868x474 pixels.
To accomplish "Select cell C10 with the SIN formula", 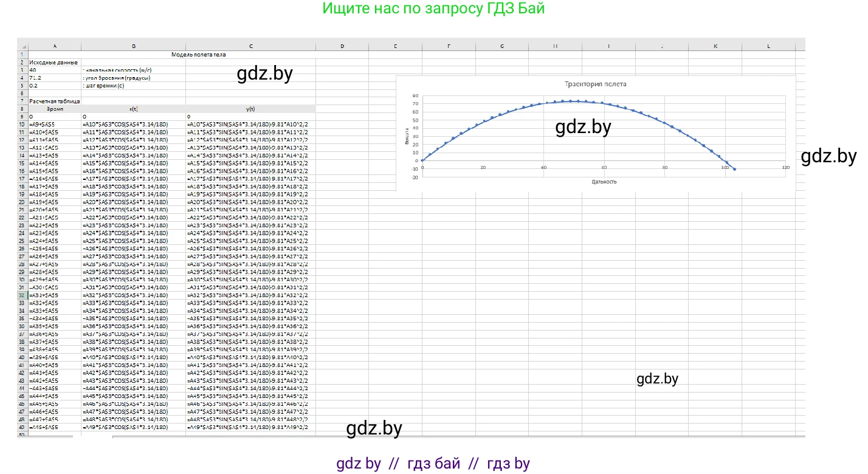I will [250, 124].
